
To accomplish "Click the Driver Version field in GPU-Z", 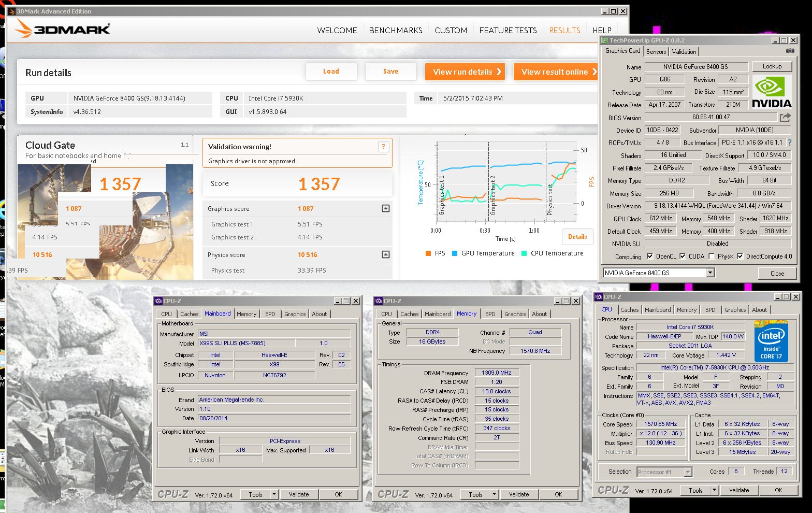I will (718, 206).
